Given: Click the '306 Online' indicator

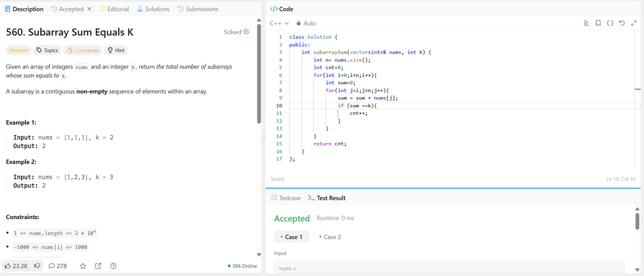Looking at the screenshot, I should 243,266.
